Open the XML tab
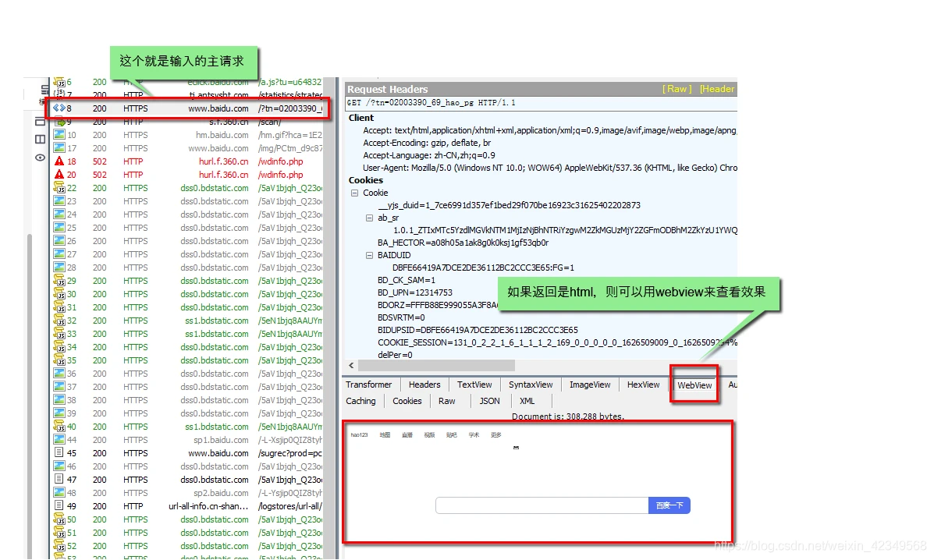Image resolution: width=934 pixels, height=560 pixels. [x=527, y=401]
